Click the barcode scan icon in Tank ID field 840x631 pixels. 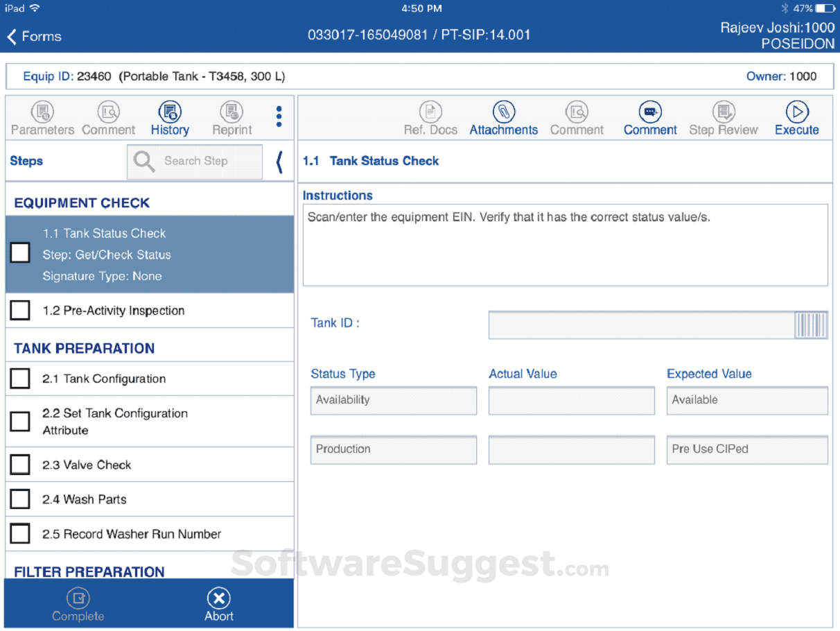(811, 325)
